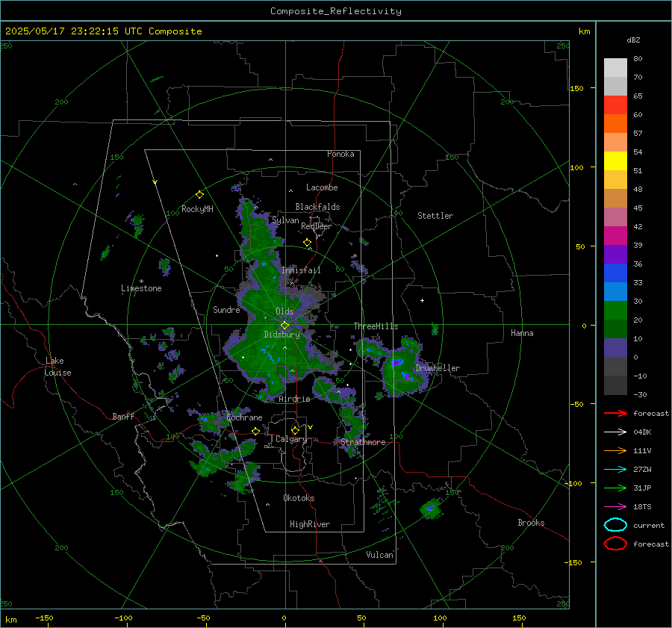Viewport: 672px width, 628px height.
Task: Click the 18TS legend label
Action: 642,507
